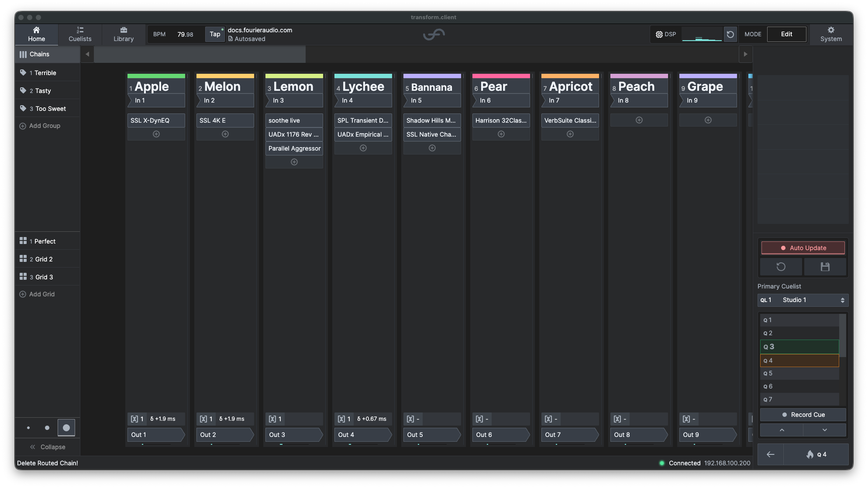Open the System settings gear
The width and height of the screenshot is (868, 488).
830,34
